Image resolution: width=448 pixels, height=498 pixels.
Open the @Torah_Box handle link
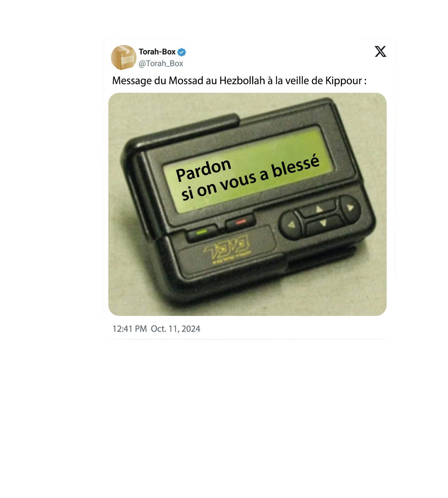pyautogui.click(x=161, y=63)
